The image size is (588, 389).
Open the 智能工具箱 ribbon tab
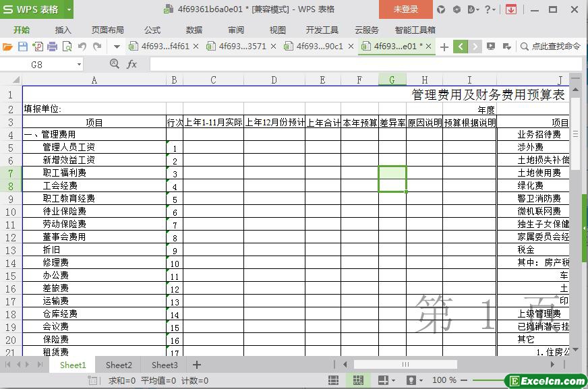[415, 30]
